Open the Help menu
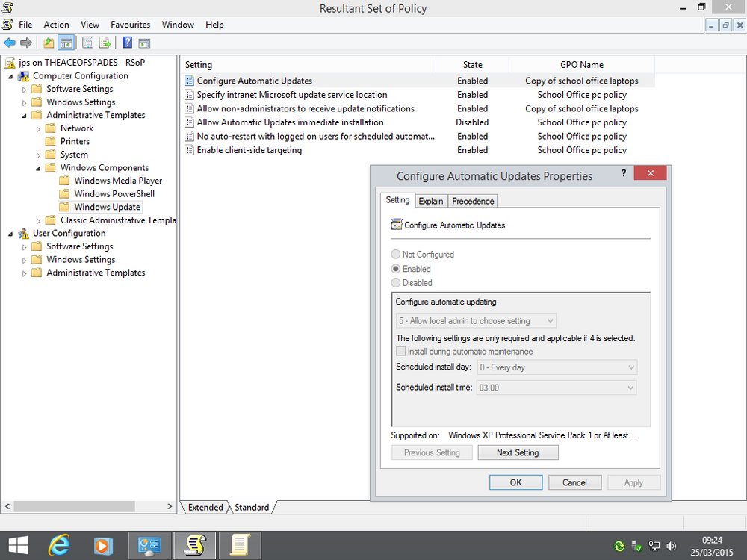747x560 pixels. click(x=214, y=25)
